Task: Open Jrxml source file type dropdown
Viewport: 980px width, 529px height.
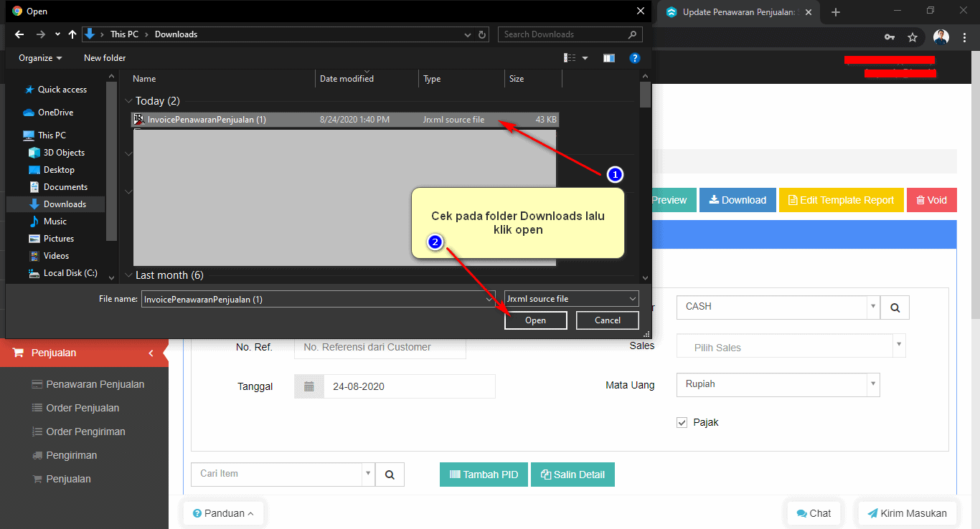Action: tap(571, 299)
